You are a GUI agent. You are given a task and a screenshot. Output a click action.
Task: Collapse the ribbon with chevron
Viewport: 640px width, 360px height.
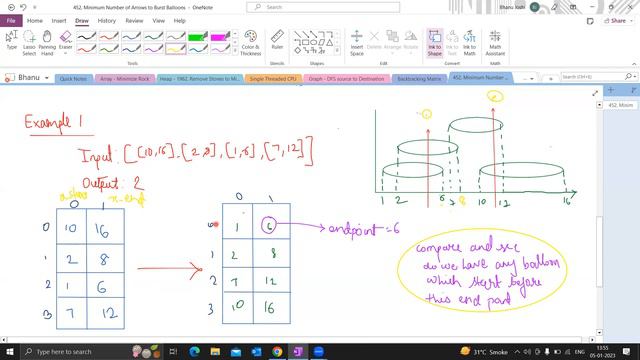point(634,64)
